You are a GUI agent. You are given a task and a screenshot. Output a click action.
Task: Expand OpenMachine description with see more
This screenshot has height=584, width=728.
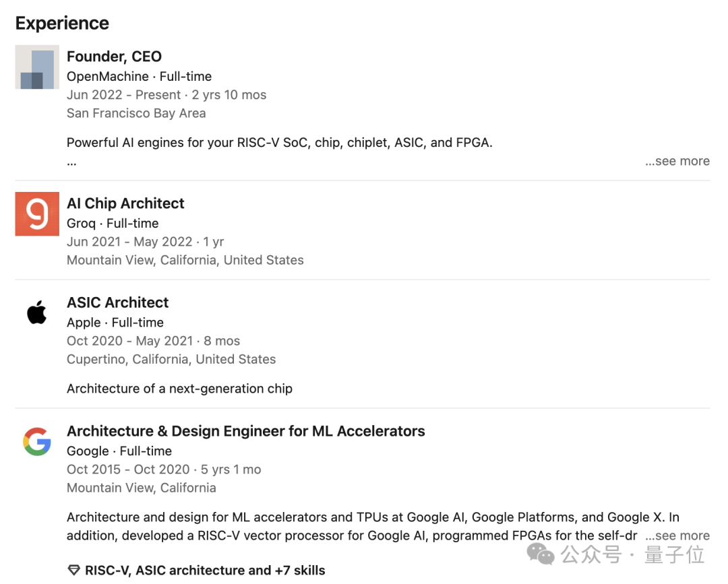point(677,161)
